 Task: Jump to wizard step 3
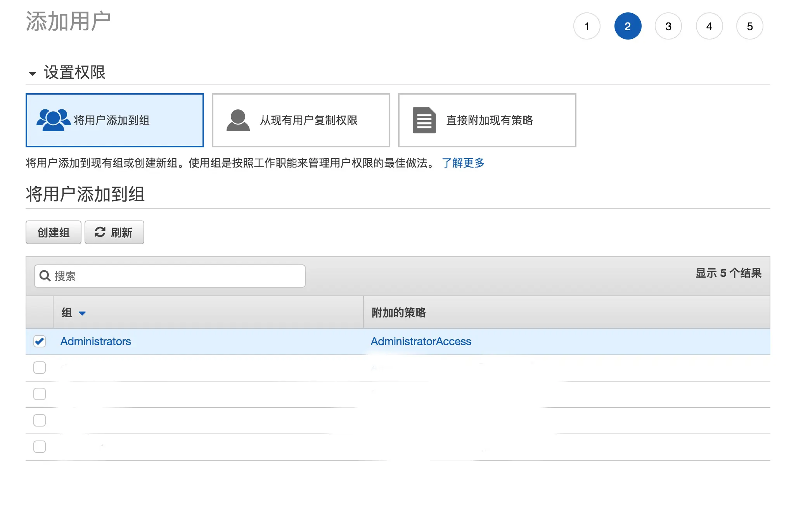(x=668, y=26)
